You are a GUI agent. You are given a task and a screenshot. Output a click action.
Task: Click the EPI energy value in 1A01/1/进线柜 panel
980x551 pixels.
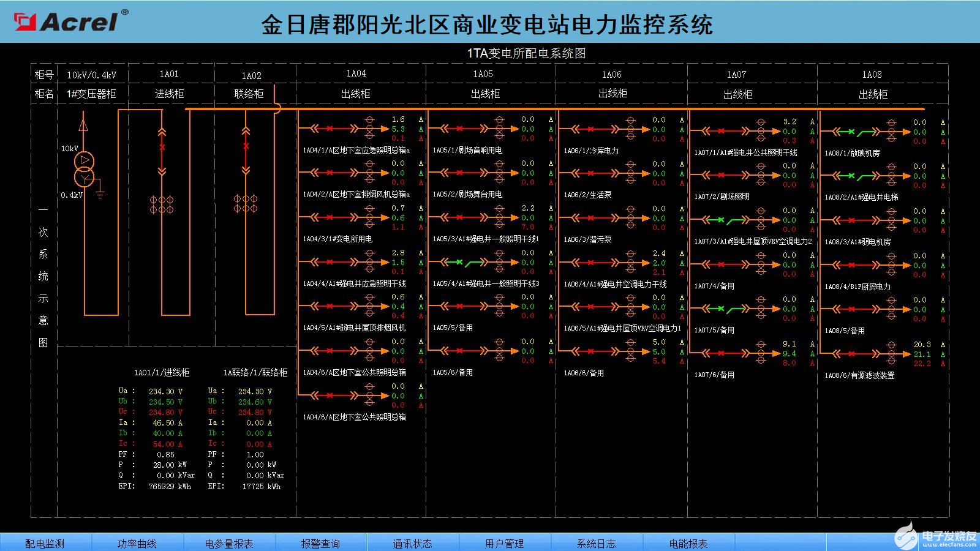(161, 486)
